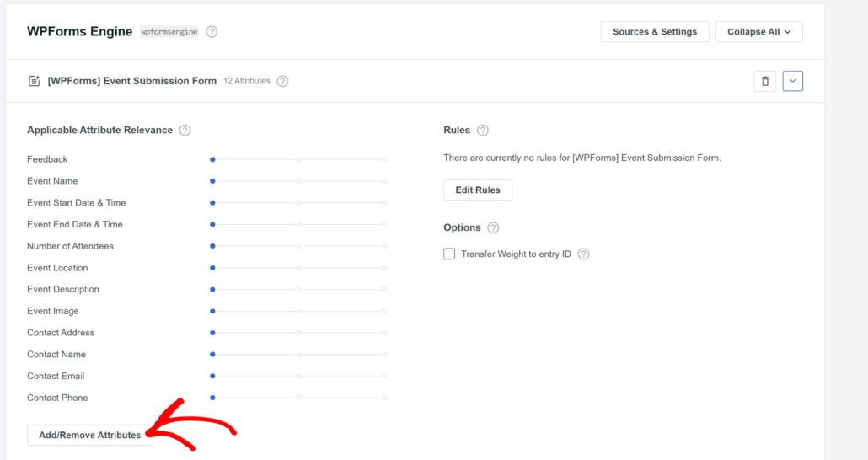
Task: Set Event Location slider to maximum
Action: pos(384,268)
